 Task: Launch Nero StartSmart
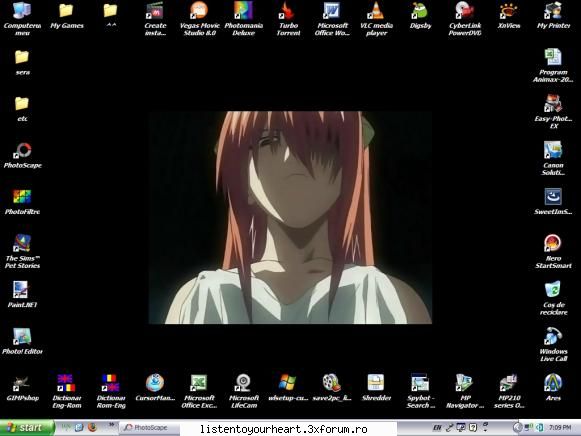(553, 252)
